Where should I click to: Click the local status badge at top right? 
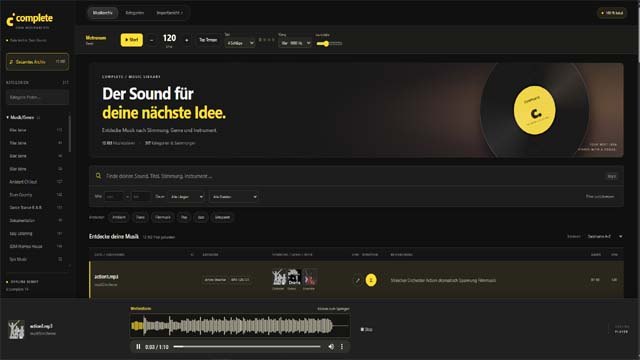pos(612,13)
